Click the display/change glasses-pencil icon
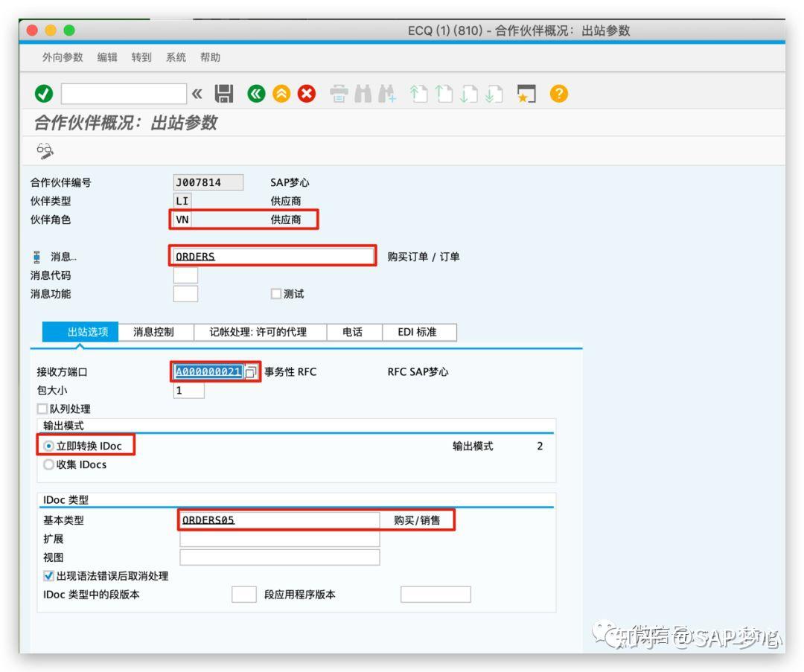The image size is (804, 672). pos(45,151)
